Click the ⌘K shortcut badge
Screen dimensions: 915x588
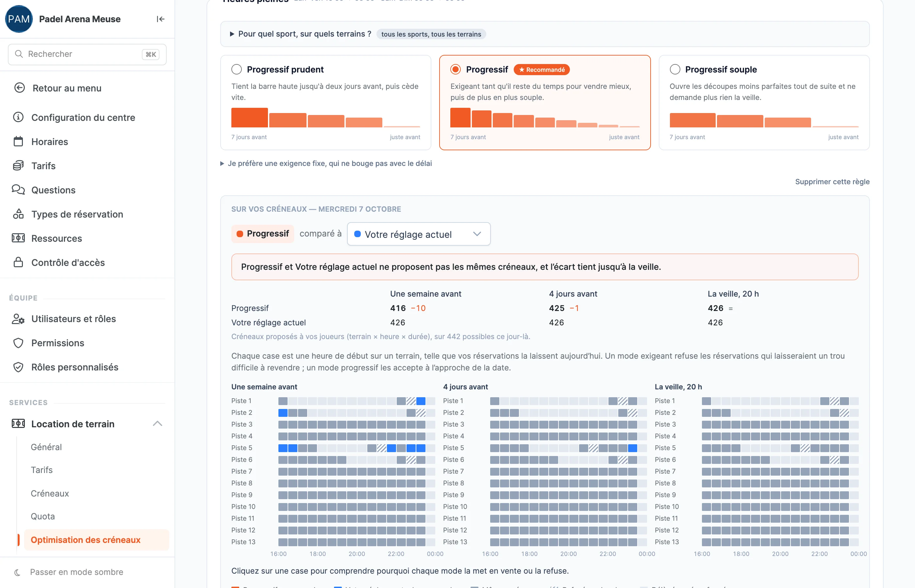pos(150,54)
